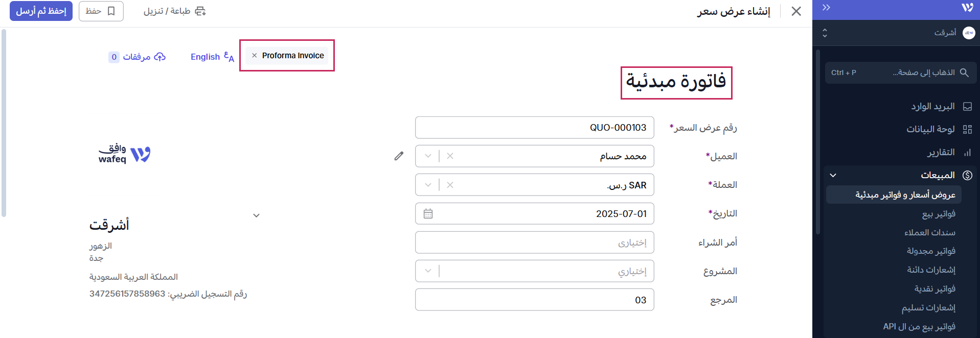This screenshot has height=338, width=980.
Task: Switch language with the English translate icon
Action: tap(229, 57)
